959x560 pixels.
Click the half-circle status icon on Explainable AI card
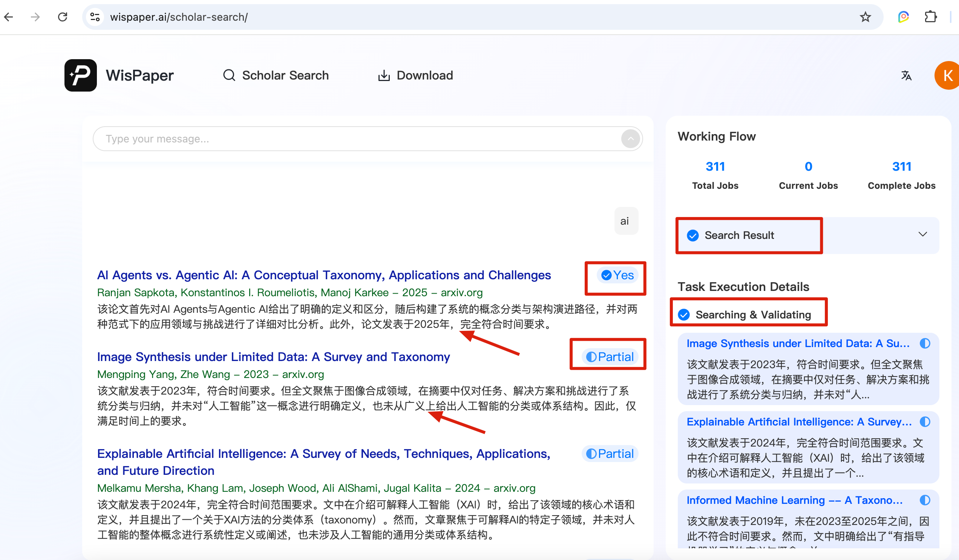pyautogui.click(x=925, y=422)
